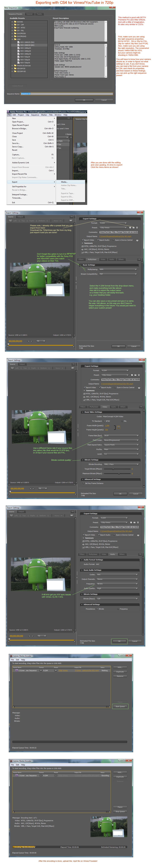Open the Bitrate Encoding dropdown VBR, 1 Pass

[121, 464]
